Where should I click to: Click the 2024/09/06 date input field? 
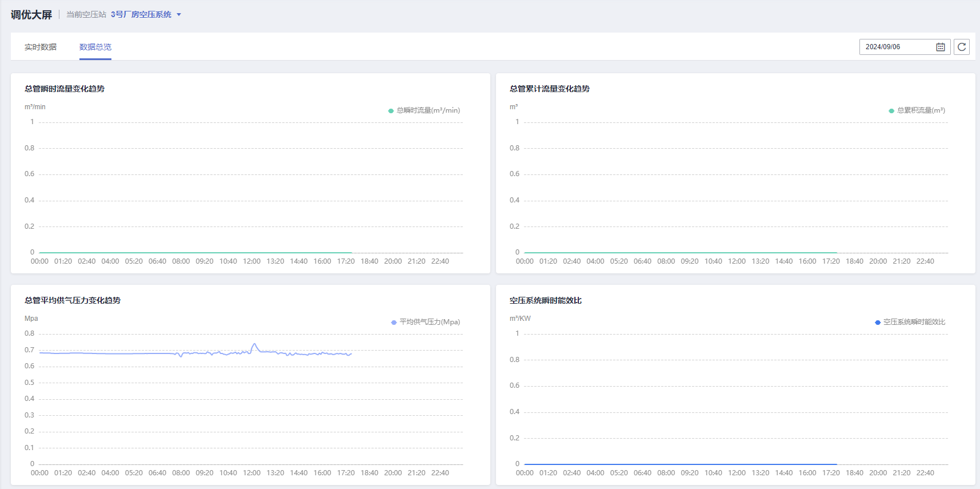(905, 47)
